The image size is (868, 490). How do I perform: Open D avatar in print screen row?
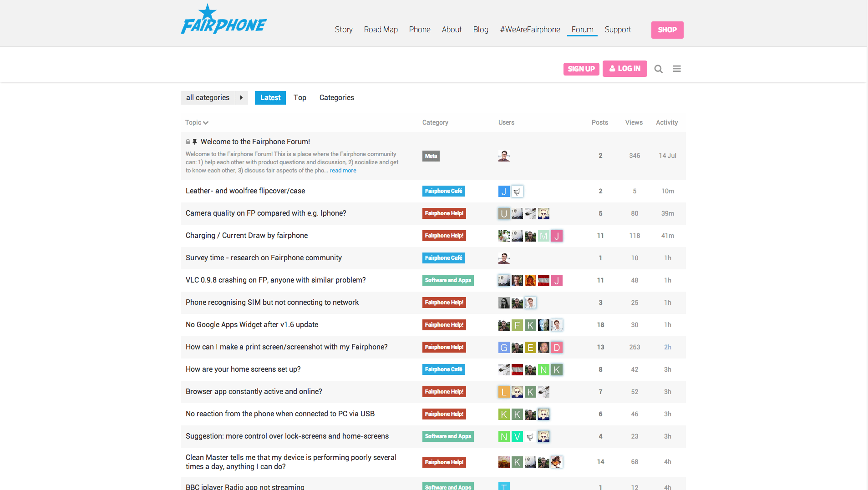(557, 348)
